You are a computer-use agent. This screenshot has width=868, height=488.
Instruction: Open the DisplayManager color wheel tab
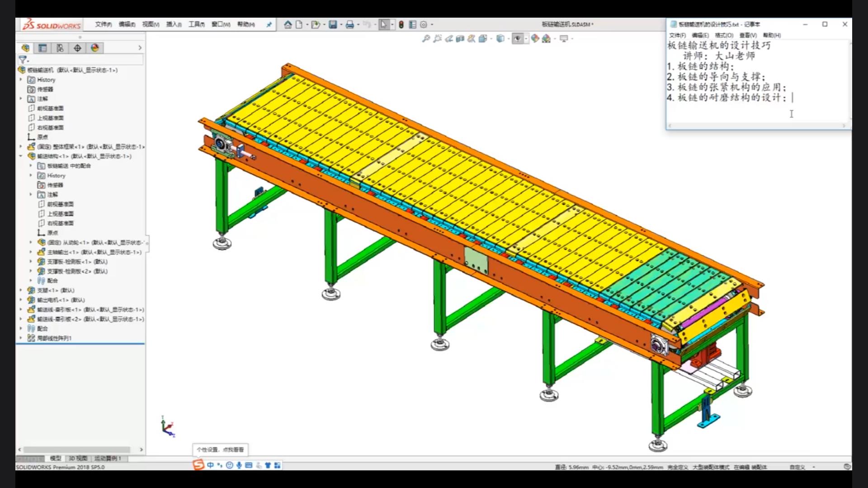tap(94, 48)
